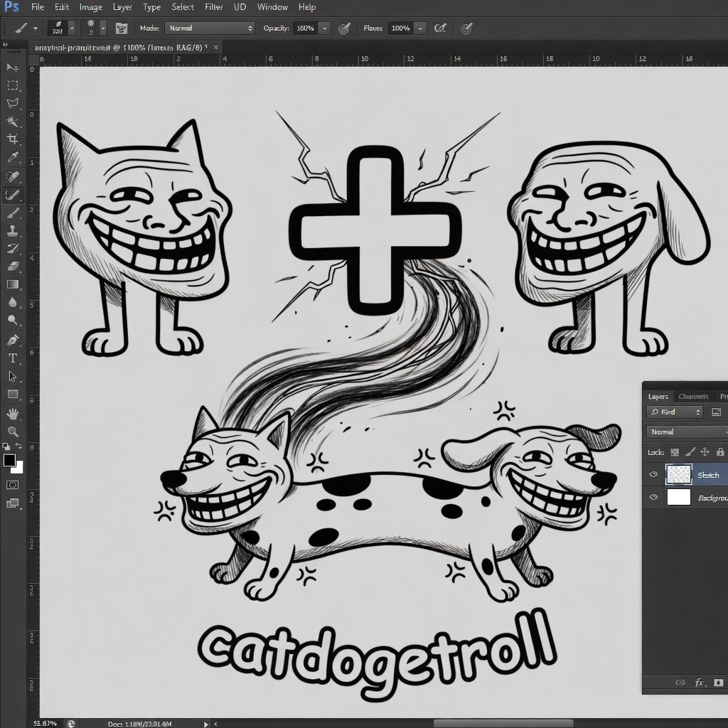Toggle lock all padlock icon
The height and width of the screenshot is (728, 728).
(x=720, y=451)
